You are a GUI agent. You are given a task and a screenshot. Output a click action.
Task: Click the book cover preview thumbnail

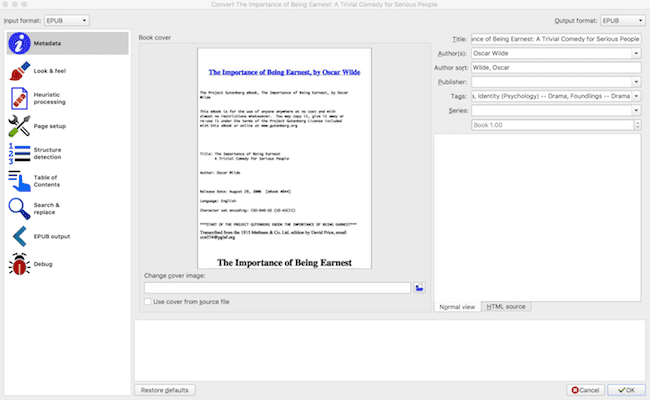284,158
